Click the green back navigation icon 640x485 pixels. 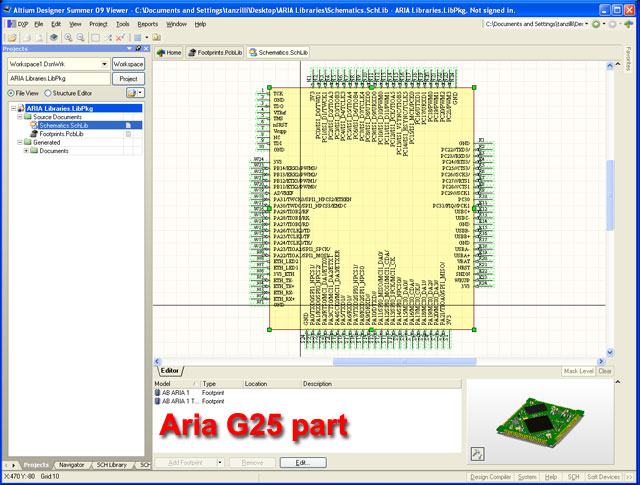(596, 24)
